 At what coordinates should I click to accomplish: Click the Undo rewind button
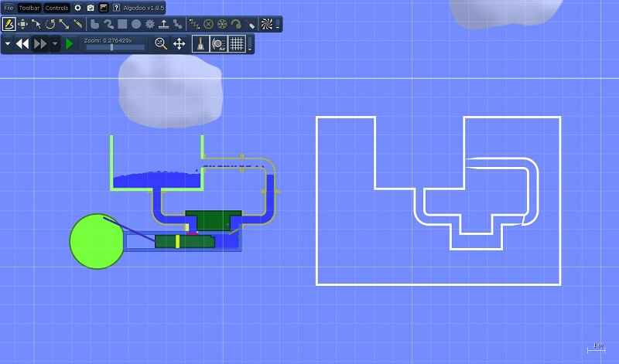click(22, 44)
